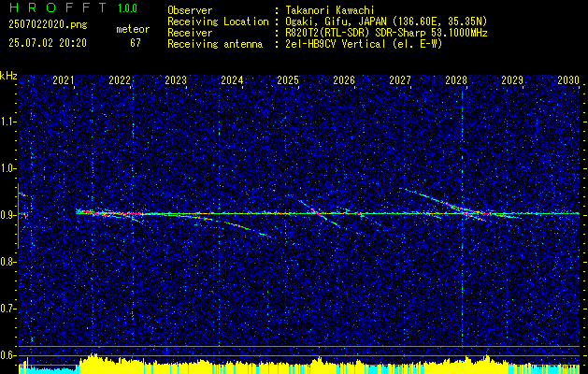Screen dimensions: 588x374
Task: Click the kHz axis unit label
Action: pos(8,76)
